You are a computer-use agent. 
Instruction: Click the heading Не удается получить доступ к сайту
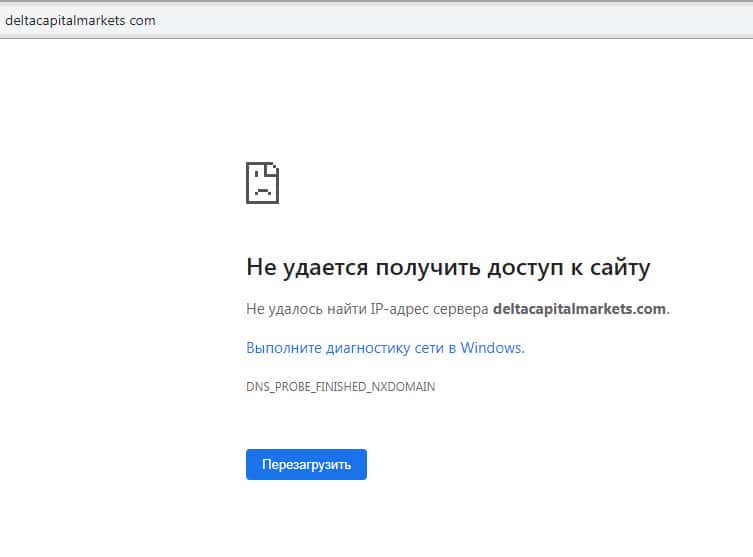pyautogui.click(x=448, y=267)
